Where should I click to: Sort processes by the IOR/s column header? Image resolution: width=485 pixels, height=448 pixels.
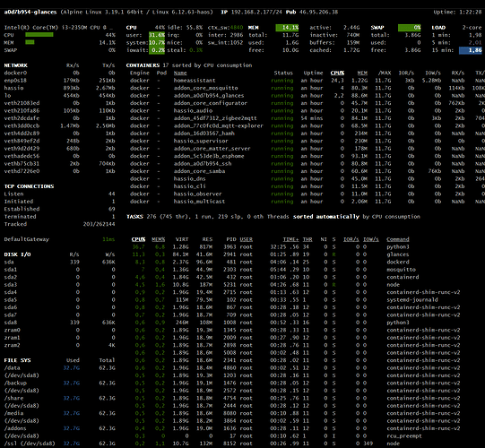tap(351, 239)
